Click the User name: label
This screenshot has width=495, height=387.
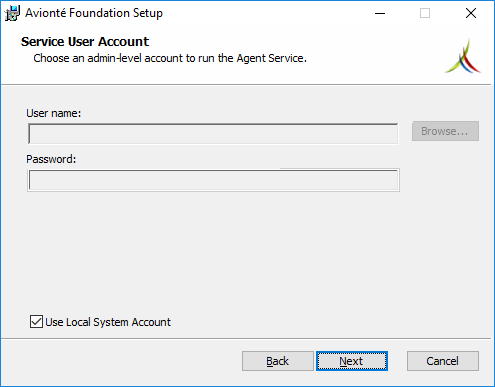[x=54, y=113]
